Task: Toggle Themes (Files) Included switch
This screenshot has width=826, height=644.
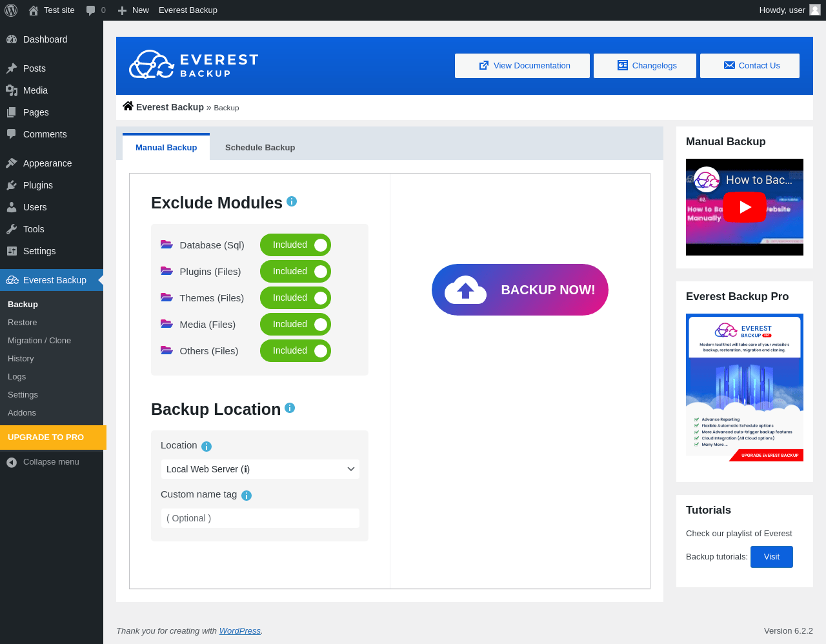Action: coord(296,298)
